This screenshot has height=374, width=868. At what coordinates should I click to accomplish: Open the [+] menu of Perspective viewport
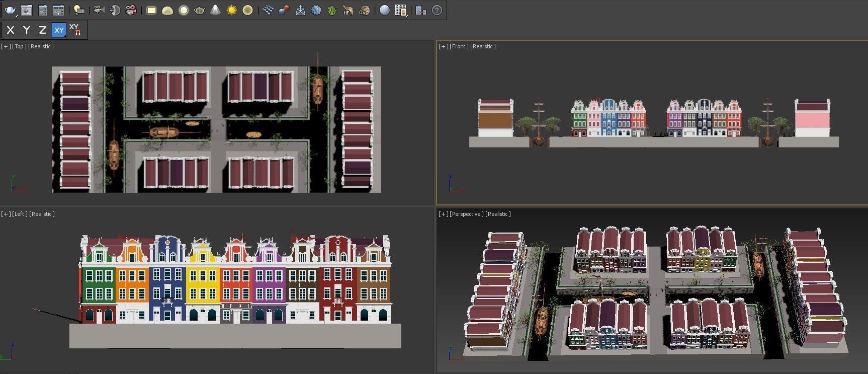tap(443, 214)
